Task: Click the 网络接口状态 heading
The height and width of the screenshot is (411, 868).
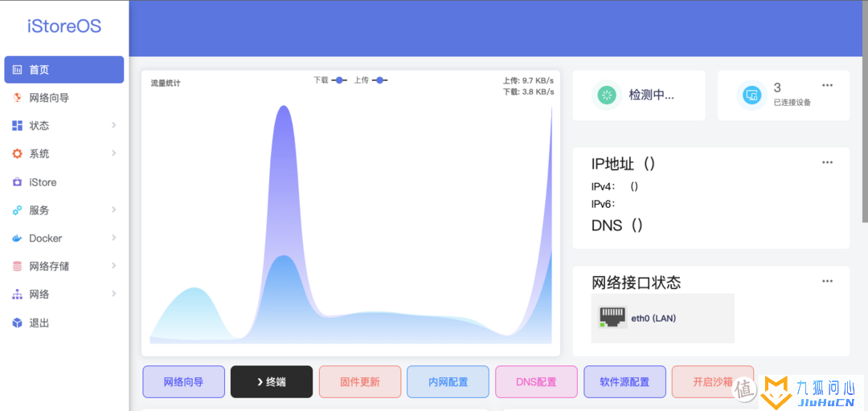Action: pos(636,283)
